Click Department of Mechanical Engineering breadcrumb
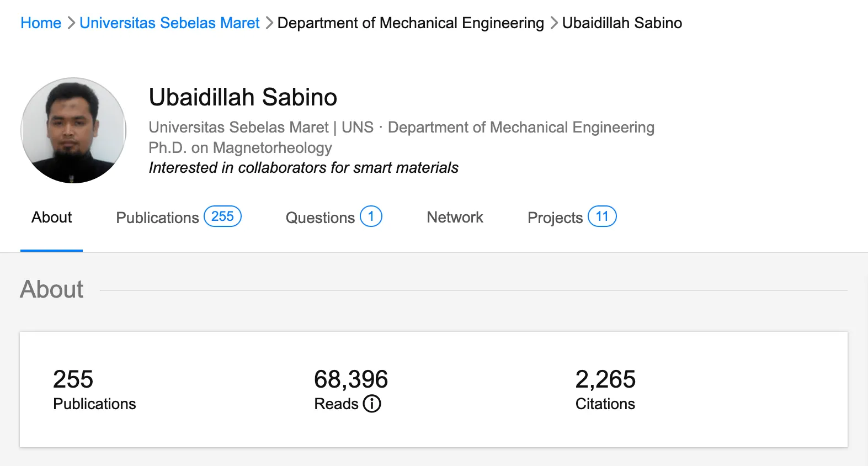Image resolution: width=868 pixels, height=466 pixels. pos(411,23)
